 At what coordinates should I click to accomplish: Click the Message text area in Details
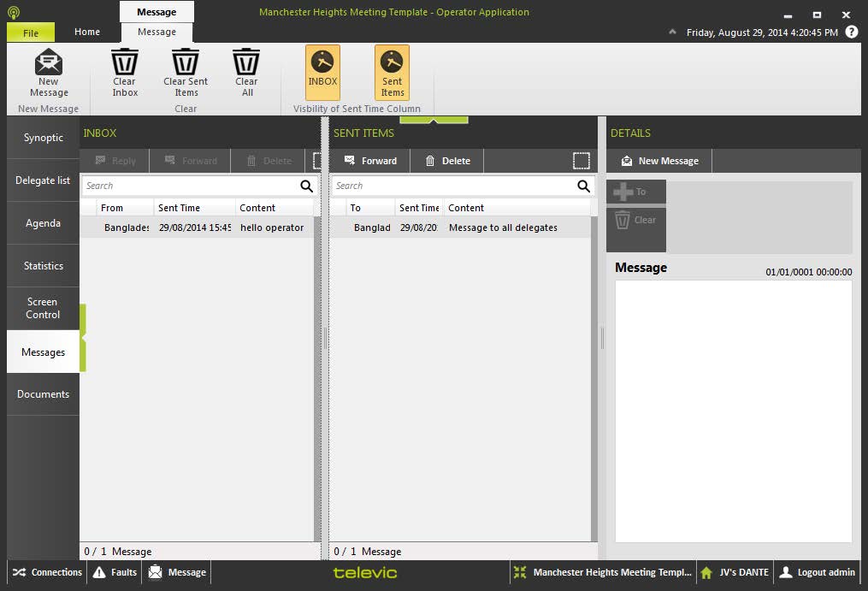pos(733,411)
